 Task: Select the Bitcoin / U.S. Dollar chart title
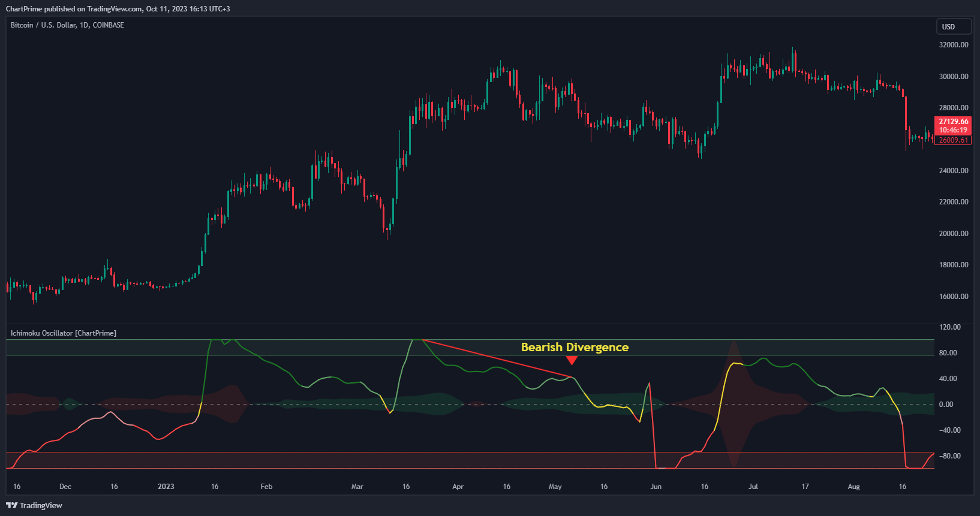tap(67, 25)
